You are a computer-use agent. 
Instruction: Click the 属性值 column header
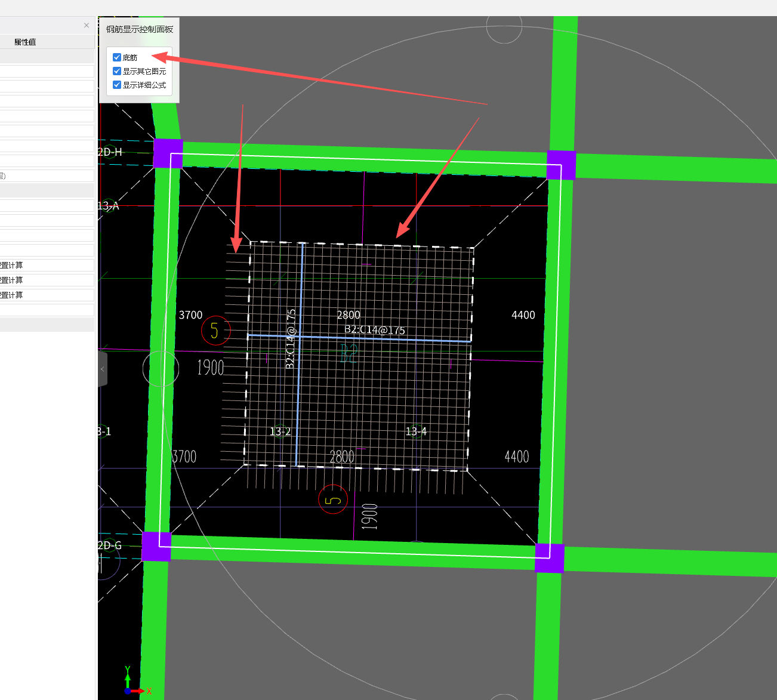pos(25,42)
